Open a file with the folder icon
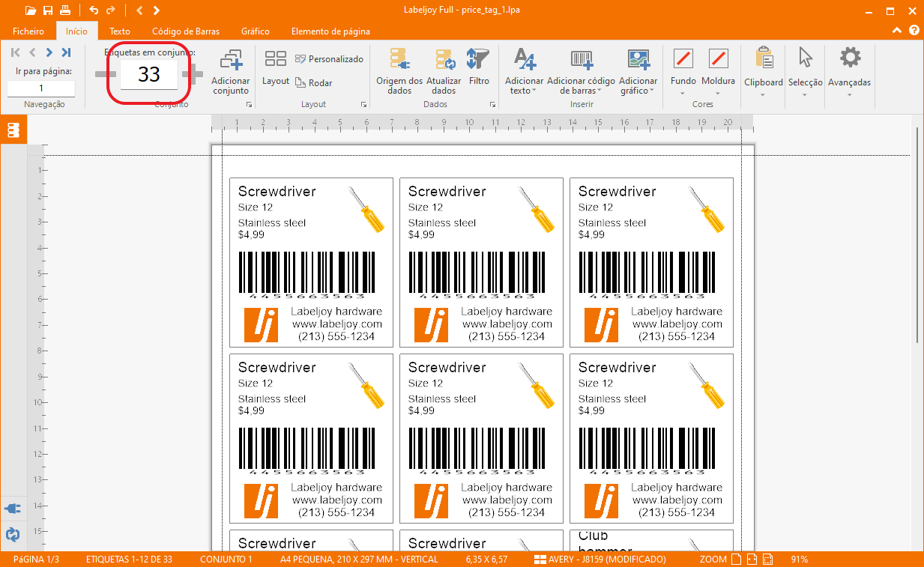 pyautogui.click(x=30, y=10)
